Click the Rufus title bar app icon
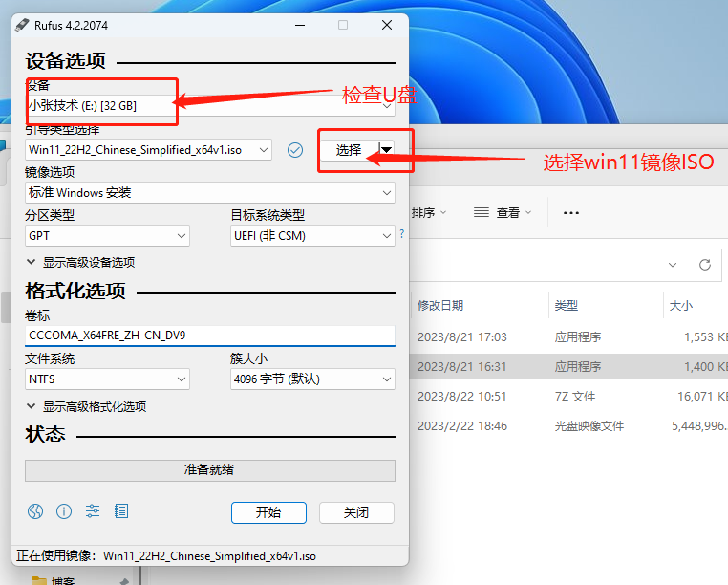Screen dimensions: 728x585 pos(22,25)
